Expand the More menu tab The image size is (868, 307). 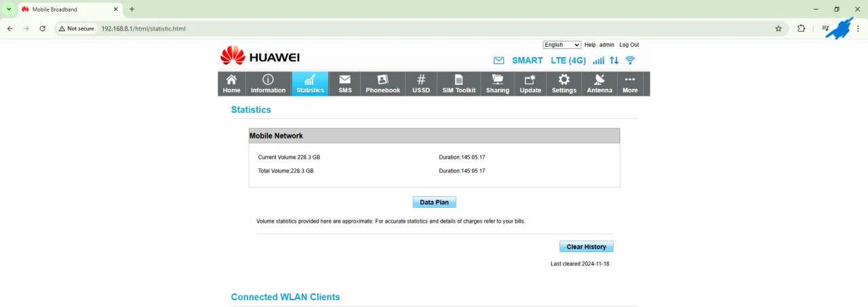click(631, 84)
